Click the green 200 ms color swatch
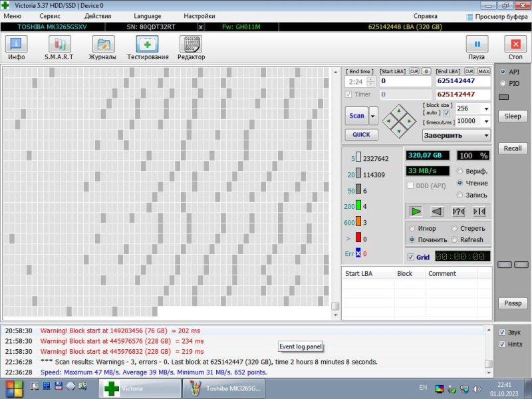 point(358,206)
